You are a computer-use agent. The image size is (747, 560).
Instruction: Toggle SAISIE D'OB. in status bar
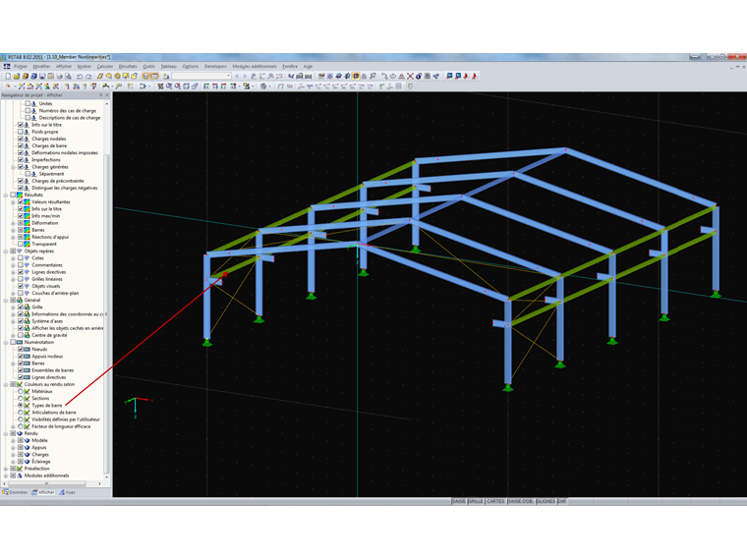pyautogui.click(x=520, y=501)
